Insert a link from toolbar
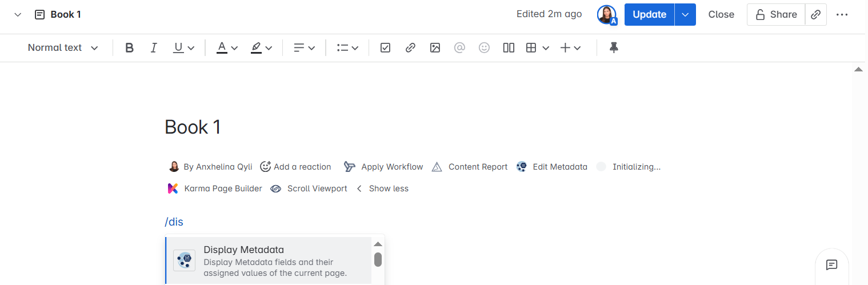 point(410,48)
